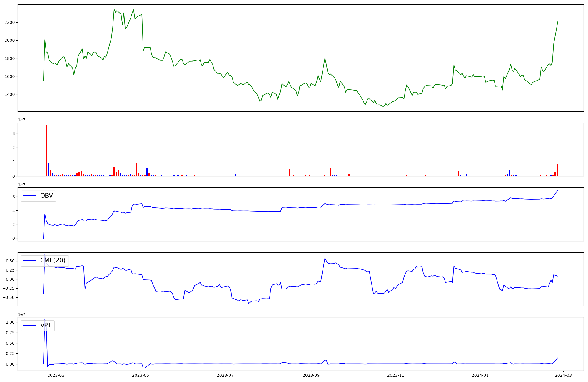Click the CMF(20) legend label
The image size is (588, 382).
(x=53, y=261)
